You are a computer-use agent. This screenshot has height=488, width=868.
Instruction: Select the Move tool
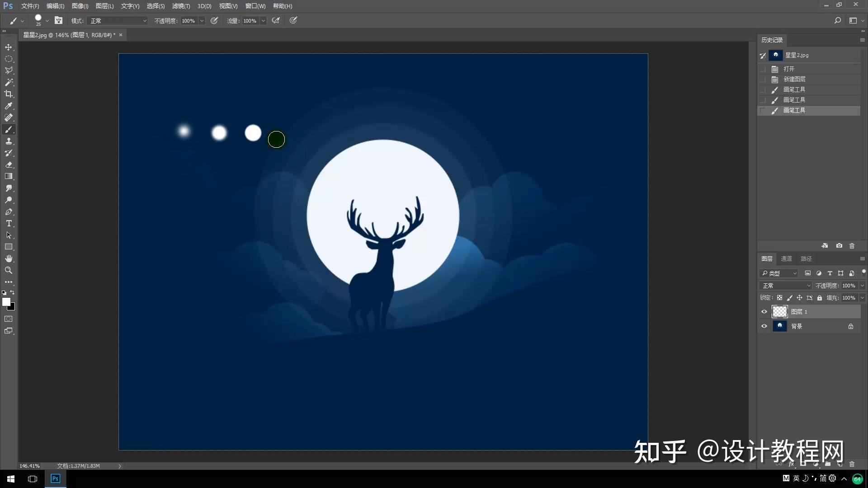tap(9, 47)
